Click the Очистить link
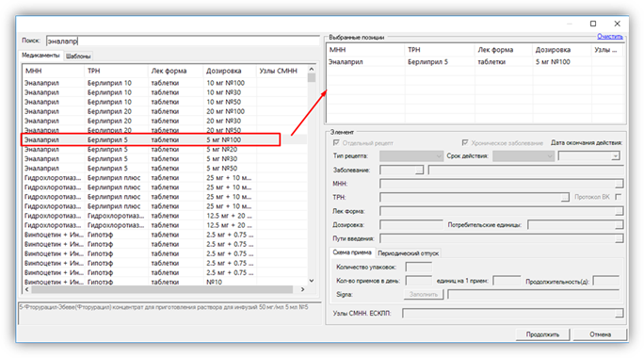This screenshot has width=644, height=358. pyautogui.click(x=609, y=37)
